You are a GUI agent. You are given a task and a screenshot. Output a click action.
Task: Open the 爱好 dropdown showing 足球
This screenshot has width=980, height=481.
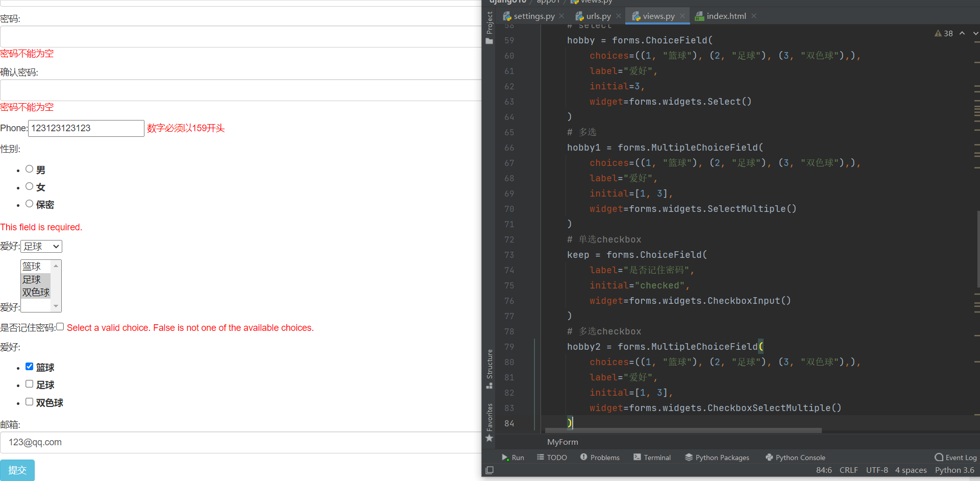[41, 247]
